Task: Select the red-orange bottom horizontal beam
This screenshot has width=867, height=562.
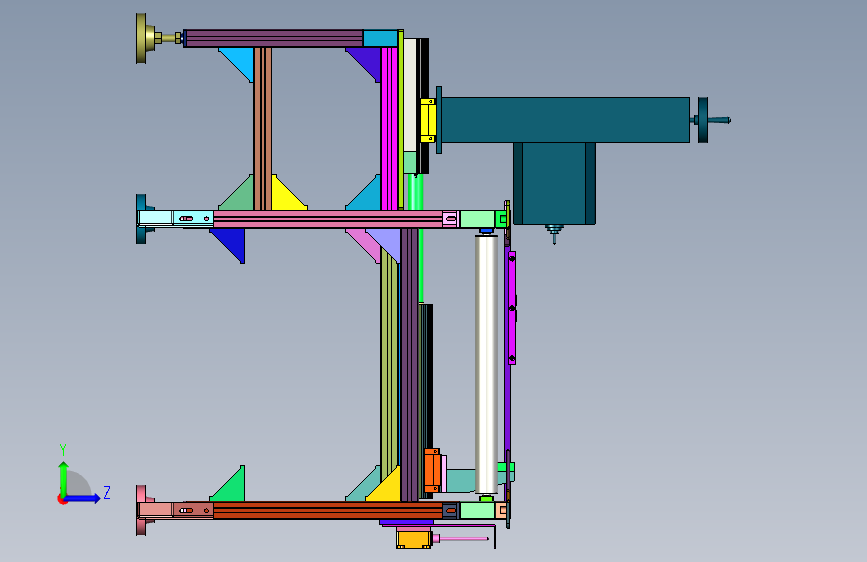Action: (327, 510)
